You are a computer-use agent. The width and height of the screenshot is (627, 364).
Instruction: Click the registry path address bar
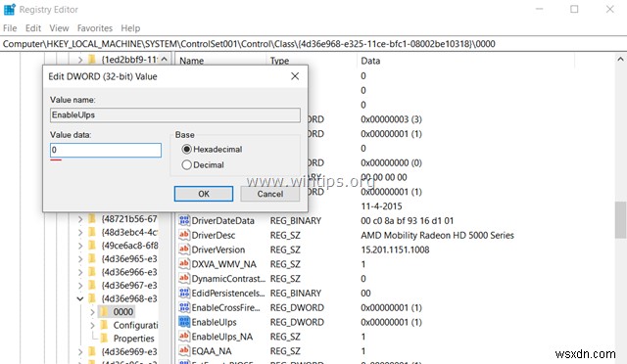click(313, 44)
